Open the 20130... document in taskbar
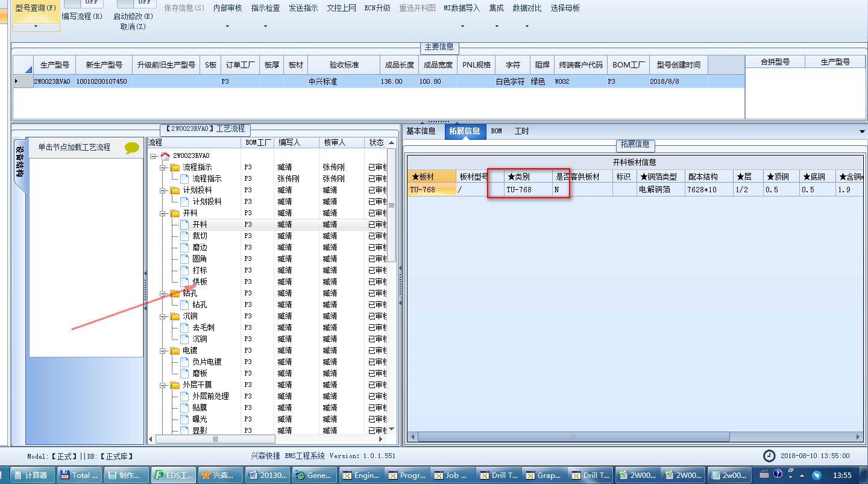868x484 pixels. pyautogui.click(x=268, y=475)
